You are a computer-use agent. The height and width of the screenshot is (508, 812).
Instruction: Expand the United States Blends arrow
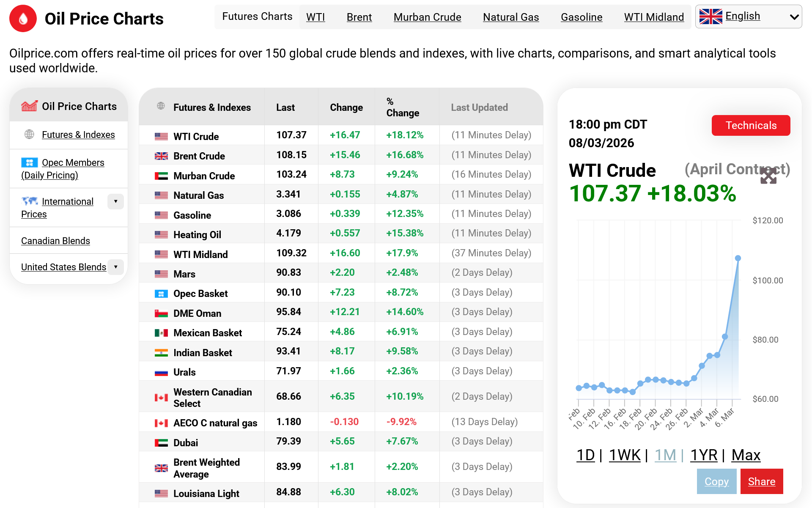click(x=115, y=267)
